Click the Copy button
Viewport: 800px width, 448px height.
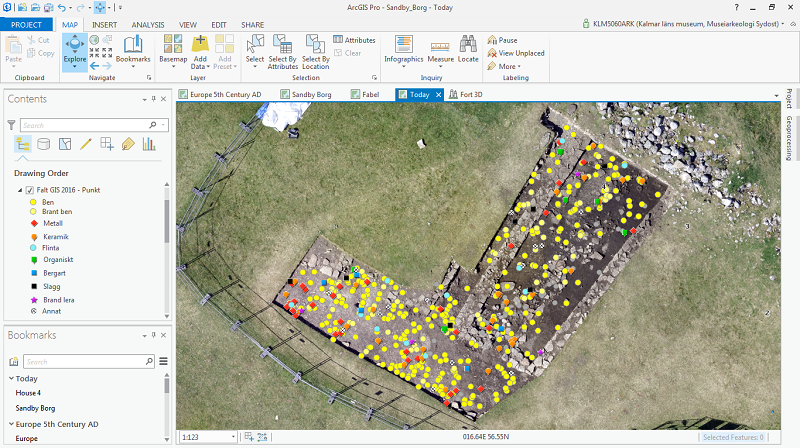pyautogui.click(x=40, y=53)
